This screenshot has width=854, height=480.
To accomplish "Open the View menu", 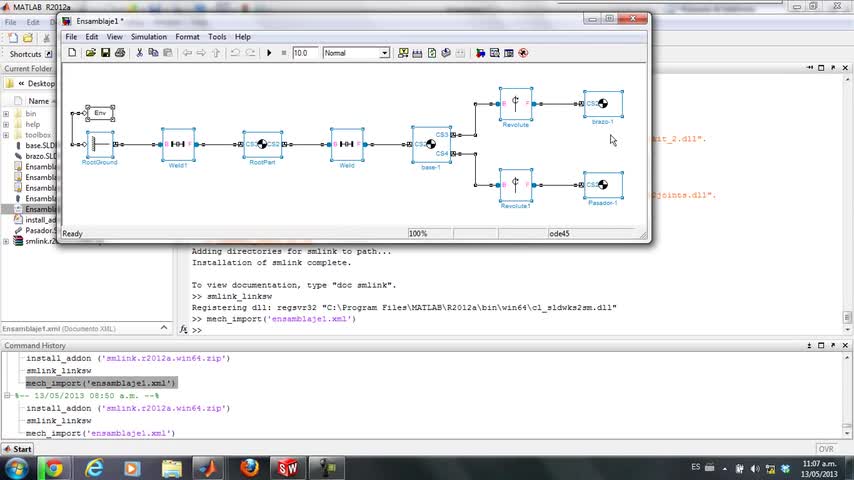I will tap(114, 37).
